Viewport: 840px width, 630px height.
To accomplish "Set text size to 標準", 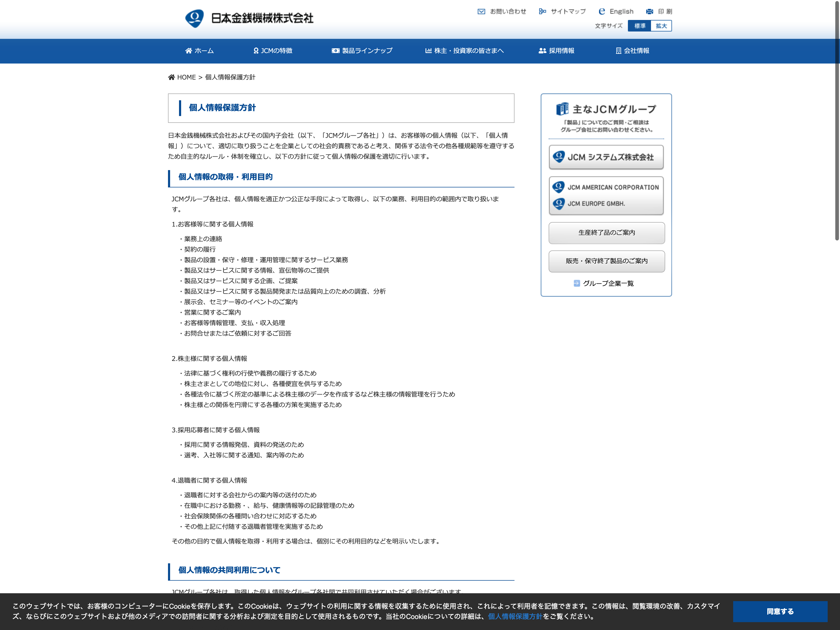I will coord(639,26).
